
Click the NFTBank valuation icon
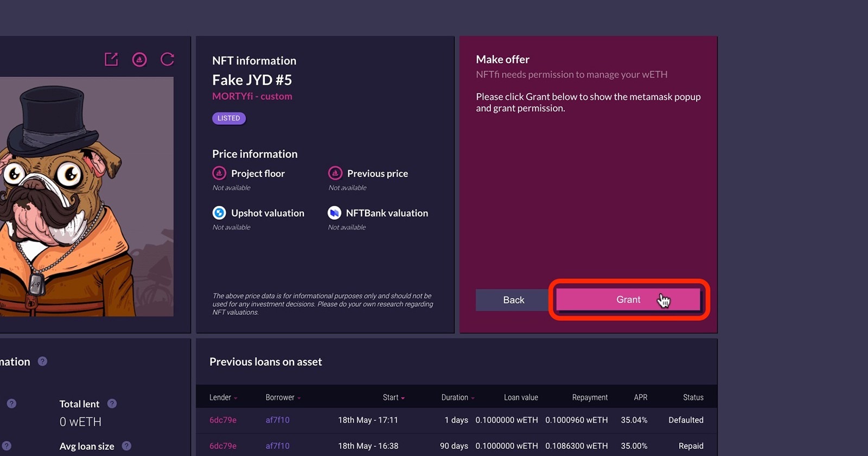click(x=334, y=213)
